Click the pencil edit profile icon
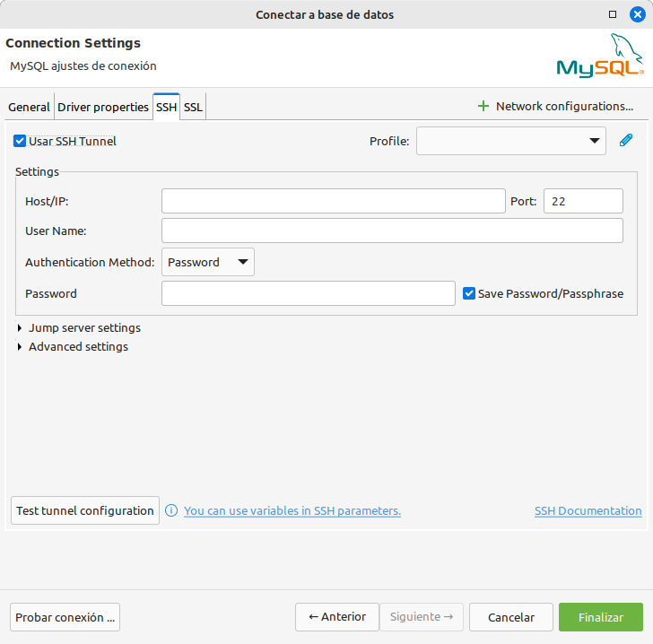 pos(626,140)
